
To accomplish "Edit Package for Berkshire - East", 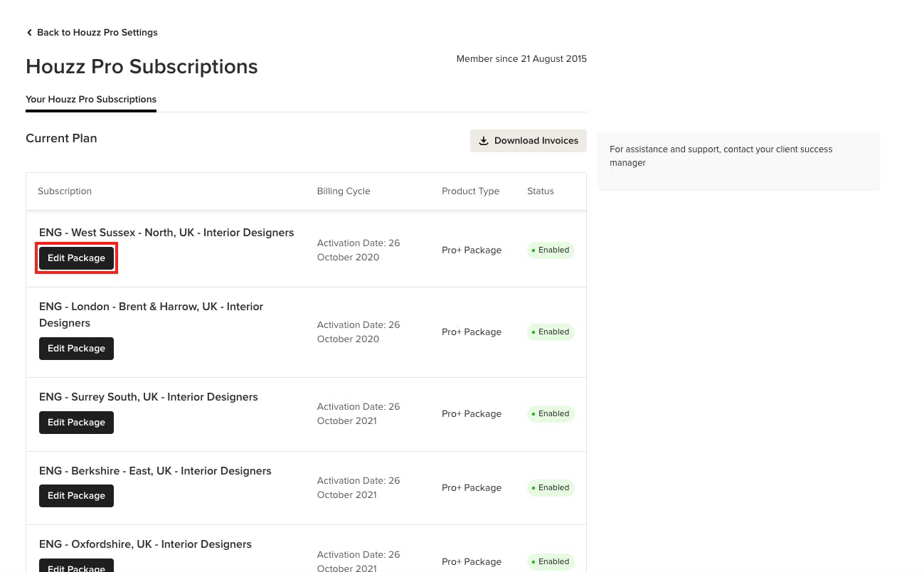I will pos(76,496).
